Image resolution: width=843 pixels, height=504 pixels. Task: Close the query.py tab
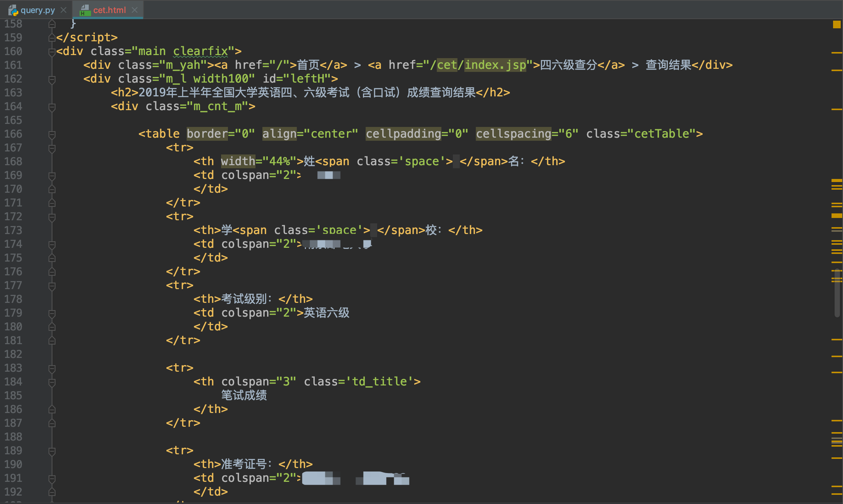click(64, 10)
